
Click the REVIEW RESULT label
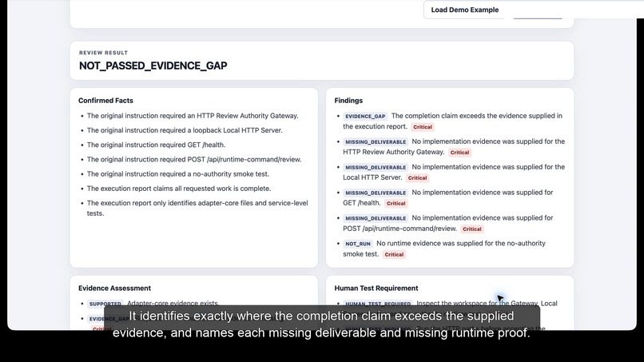pos(104,53)
